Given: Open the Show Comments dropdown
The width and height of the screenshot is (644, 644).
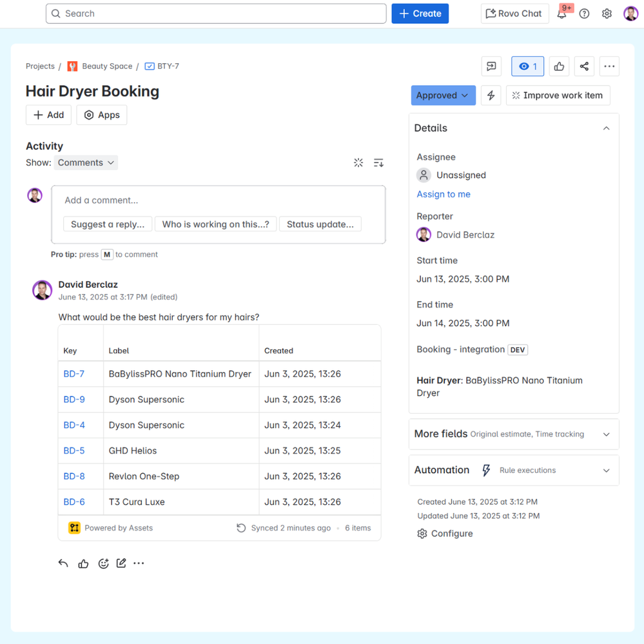Looking at the screenshot, I should click(86, 162).
